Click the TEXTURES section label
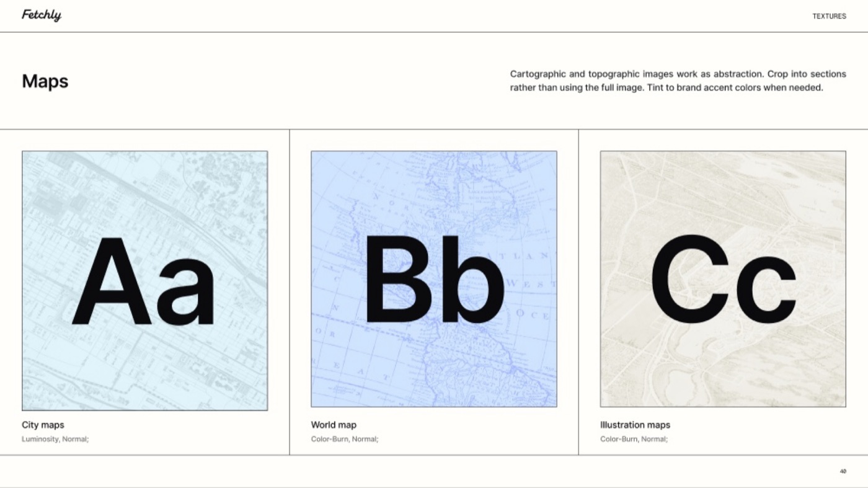This screenshot has width=868, height=488. pos(829,16)
